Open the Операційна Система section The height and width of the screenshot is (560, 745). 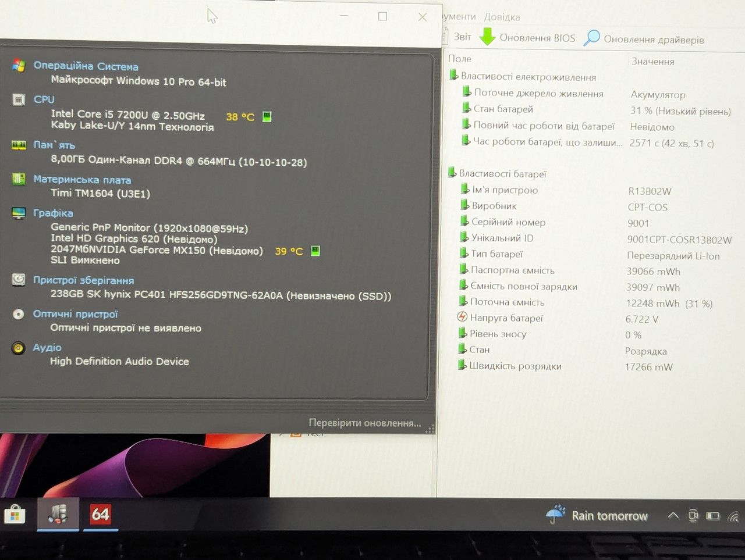point(86,66)
